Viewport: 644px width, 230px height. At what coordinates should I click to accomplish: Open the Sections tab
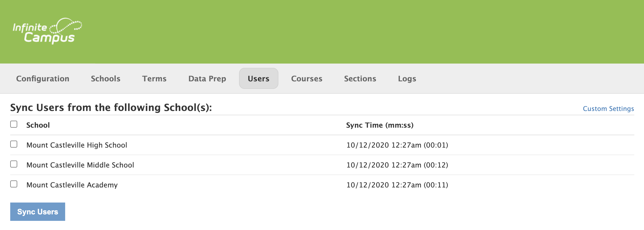pyautogui.click(x=360, y=79)
